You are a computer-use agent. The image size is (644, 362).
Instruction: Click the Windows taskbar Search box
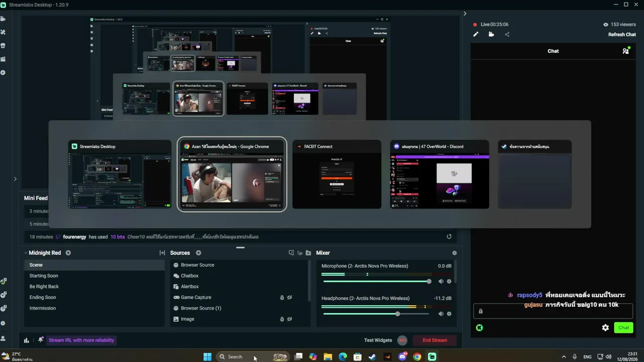pyautogui.click(x=253, y=357)
